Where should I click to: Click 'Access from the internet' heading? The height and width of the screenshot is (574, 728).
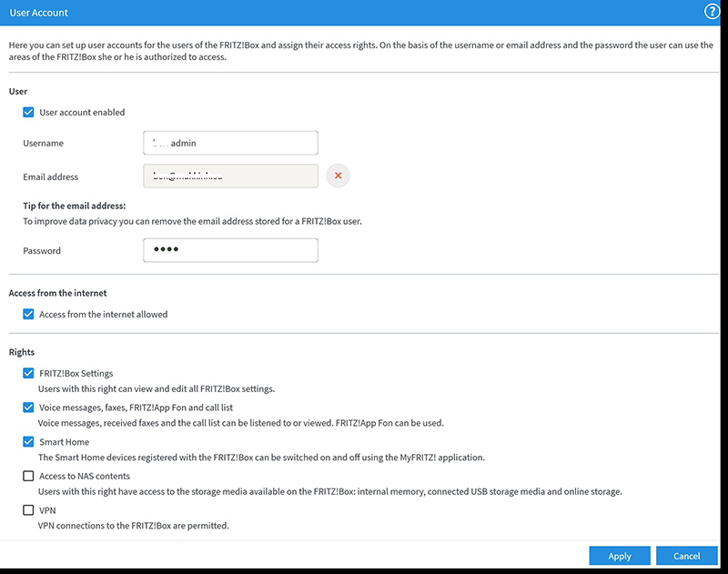(x=57, y=293)
